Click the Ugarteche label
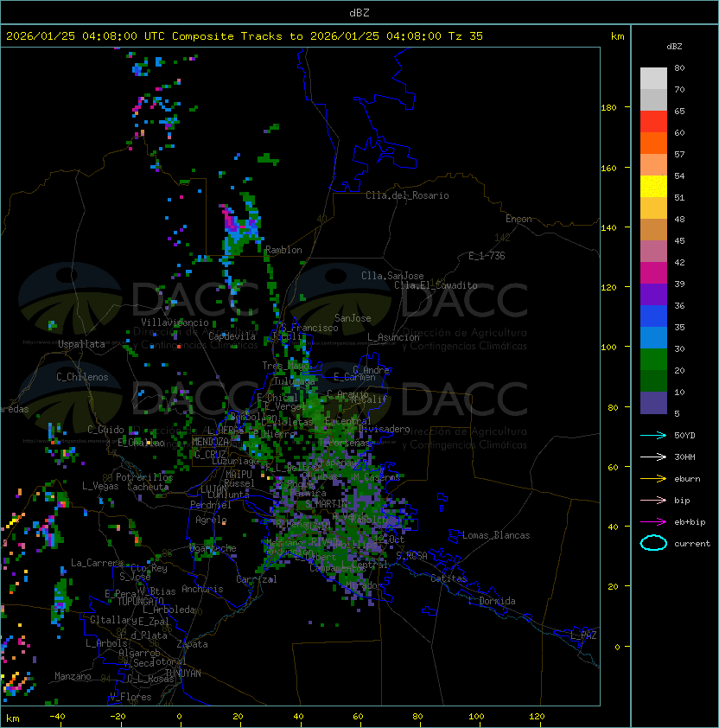Screen dimensions: 719x728 pos(213,548)
